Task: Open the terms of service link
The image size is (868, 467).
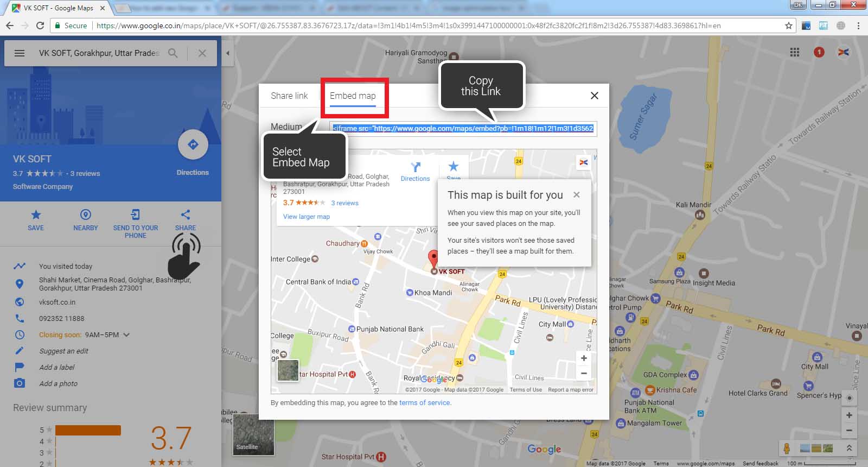Action: click(x=425, y=403)
